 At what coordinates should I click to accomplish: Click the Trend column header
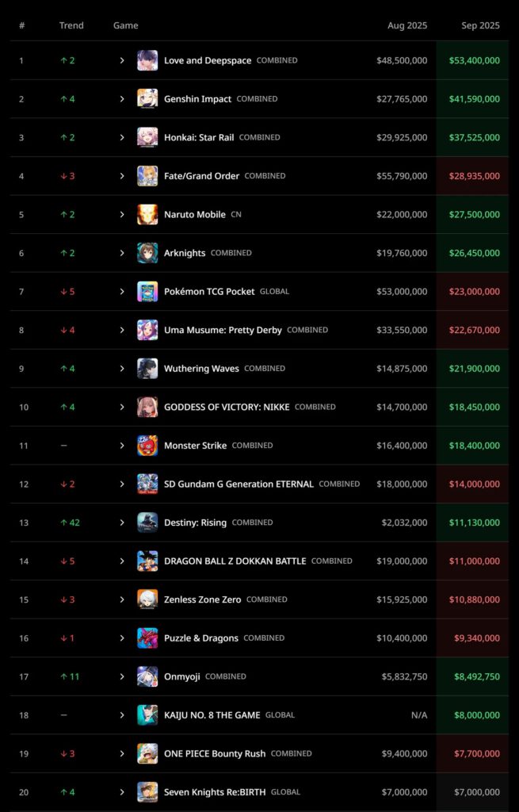[x=71, y=25]
